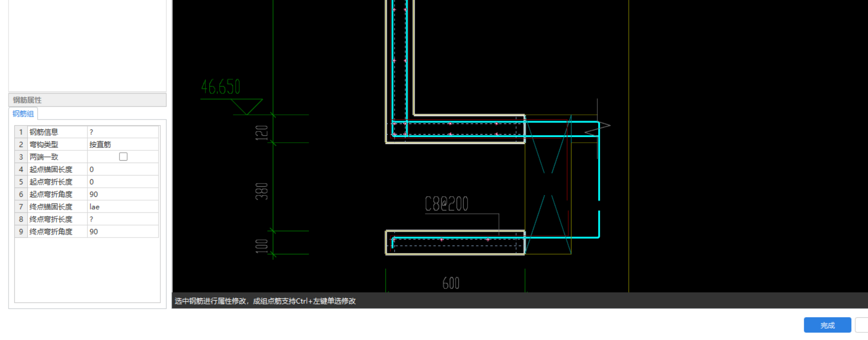Click the 600 width dimension text
Screen dimensions: 868x340
[x=451, y=283]
